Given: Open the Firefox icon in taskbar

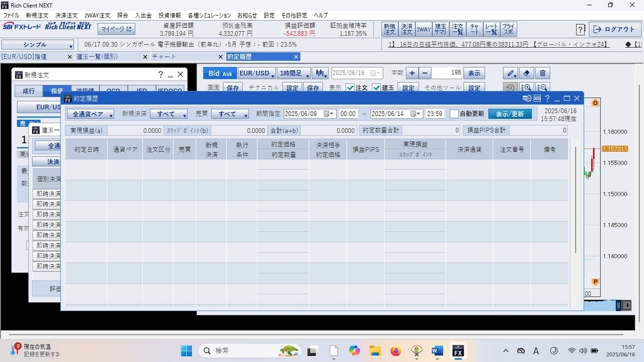Looking at the screenshot, I should tap(396, 351).
